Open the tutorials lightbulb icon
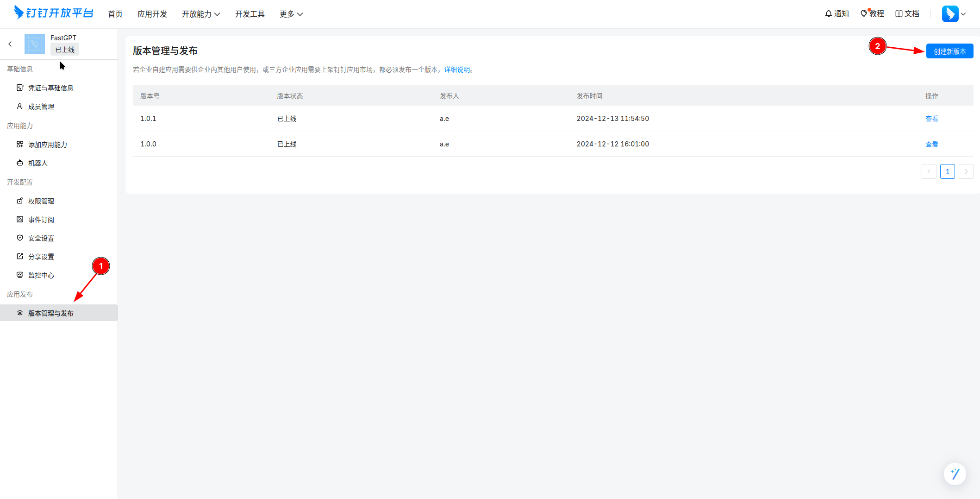 (x=863, y=14)
